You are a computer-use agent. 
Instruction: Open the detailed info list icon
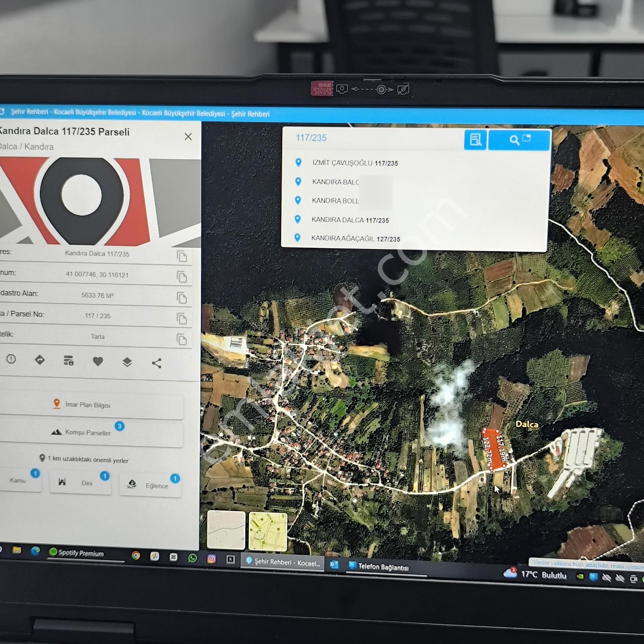68,361
